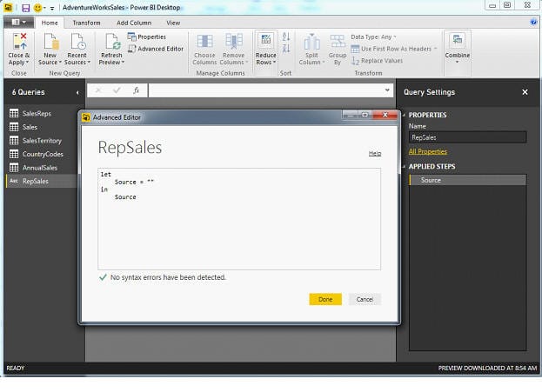
Task: Open the All Properties link
Action: pos(427,151)
